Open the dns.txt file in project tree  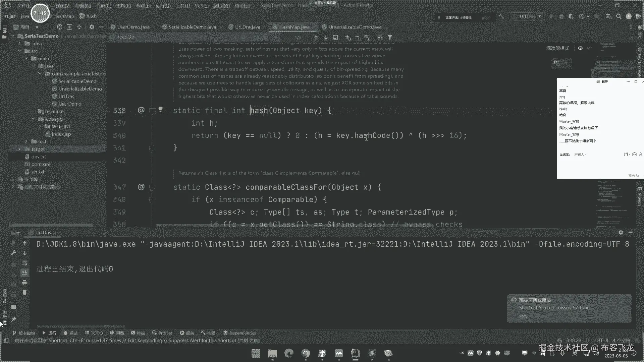click(x=38, y=157)
